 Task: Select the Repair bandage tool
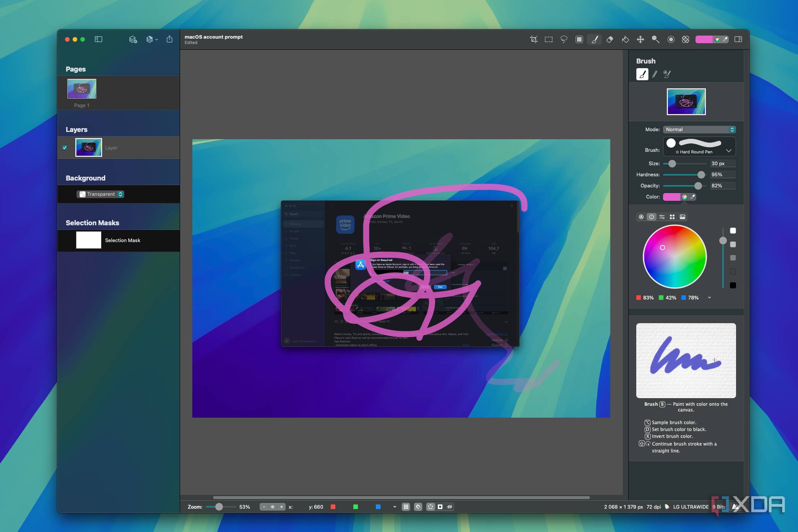pyautogui.click(x=686, y=39)
